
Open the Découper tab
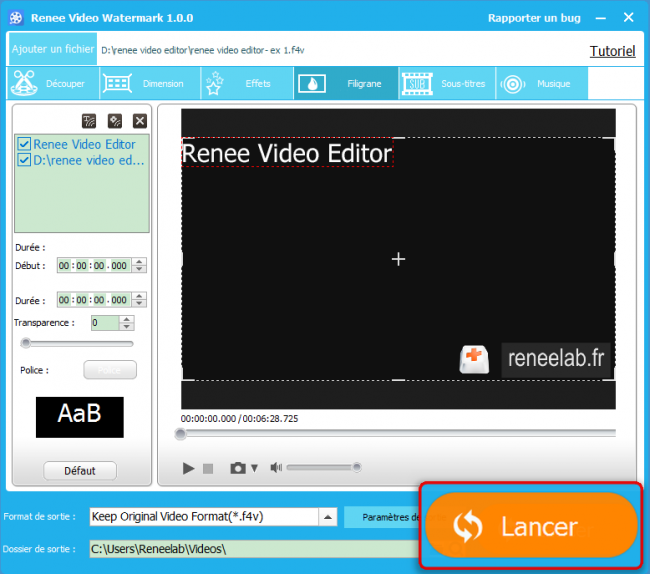coord(53,83)
